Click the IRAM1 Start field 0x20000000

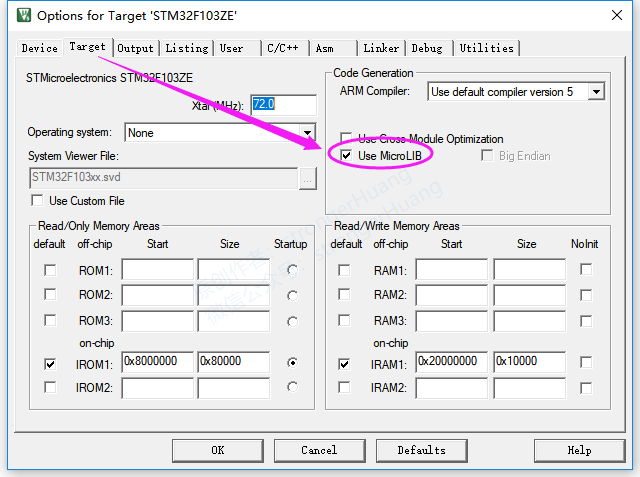click(x=451, y=362)
